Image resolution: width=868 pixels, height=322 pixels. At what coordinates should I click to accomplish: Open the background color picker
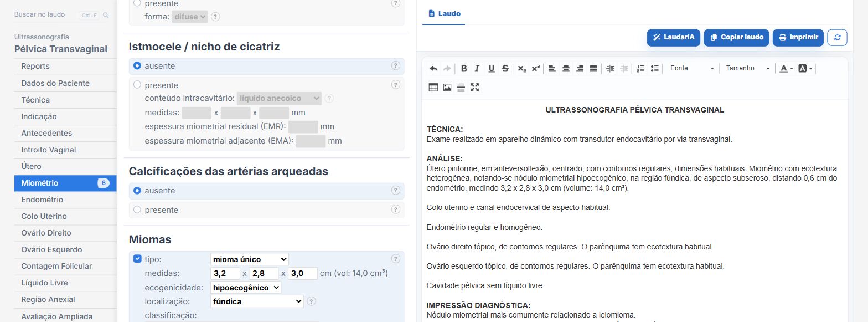point(805,69)
